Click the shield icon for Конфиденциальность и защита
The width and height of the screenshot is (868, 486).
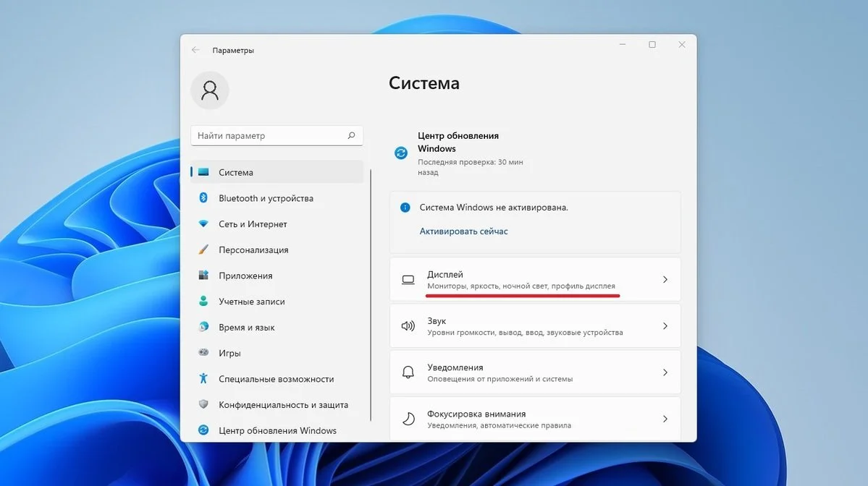[203, 404]
